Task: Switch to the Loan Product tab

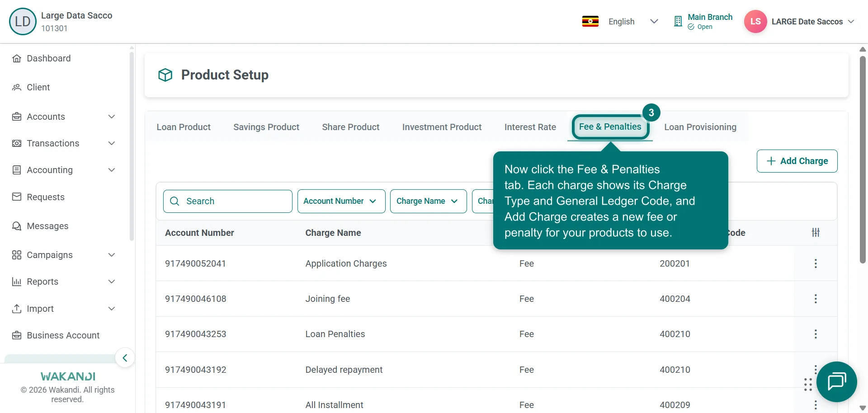Action: [x=184, y=127]
